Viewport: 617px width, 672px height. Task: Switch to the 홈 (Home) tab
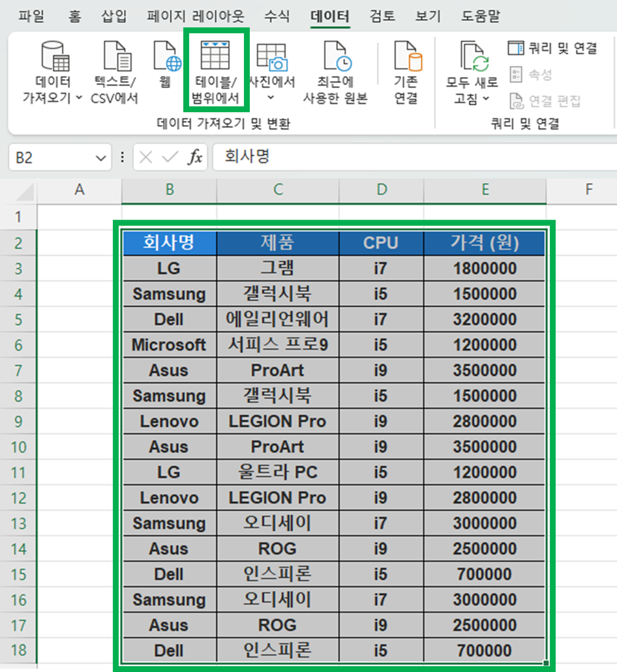(74, 16)
